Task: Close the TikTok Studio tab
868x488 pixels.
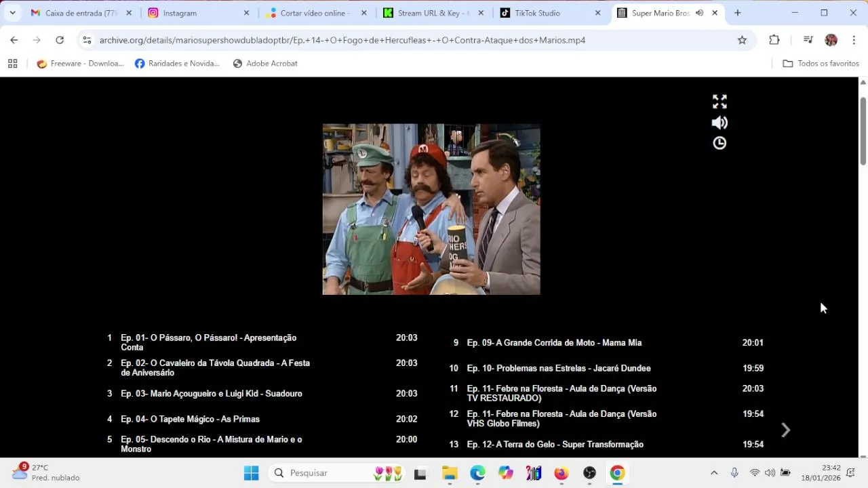Action: click(x=597, y=13)
